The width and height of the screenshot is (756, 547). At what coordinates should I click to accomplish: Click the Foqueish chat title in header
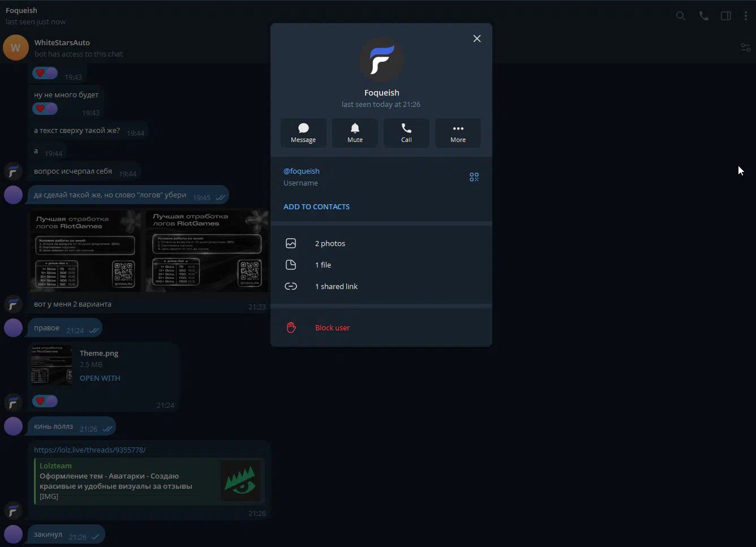tap(22, 10)
